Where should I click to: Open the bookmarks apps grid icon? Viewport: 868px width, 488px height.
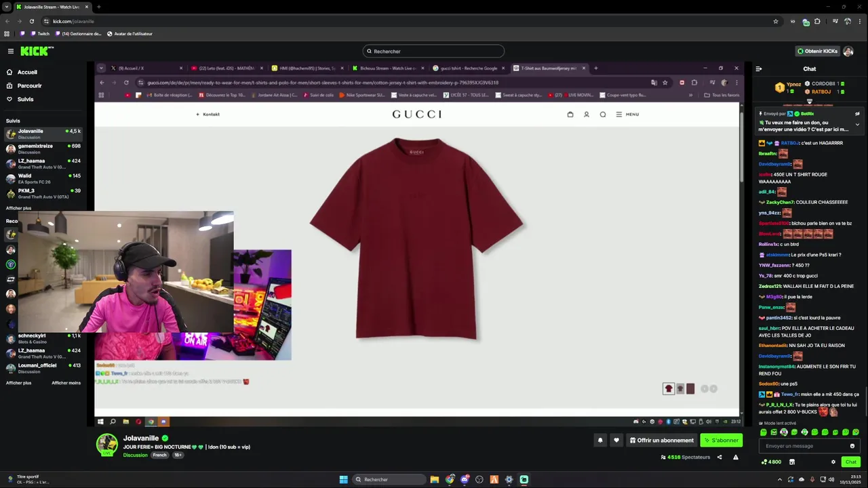point(7,34)
